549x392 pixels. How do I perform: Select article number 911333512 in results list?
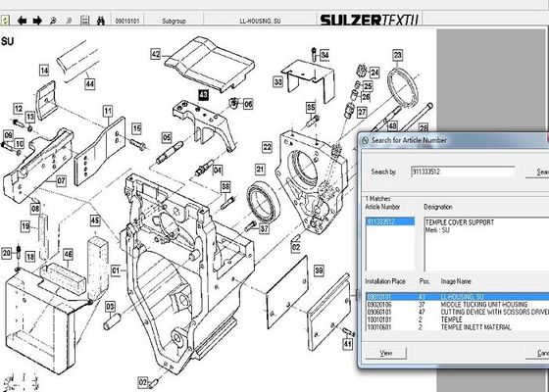point(390,221)
